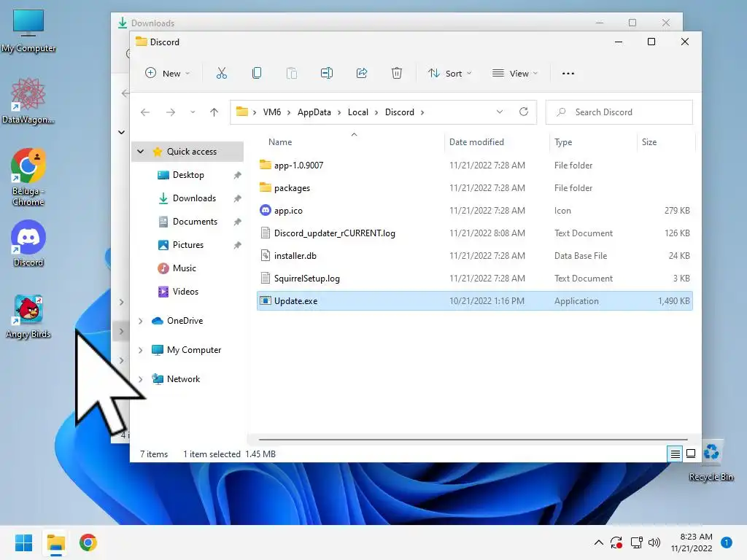Click the Search Discord field
The image size is (747, 560).
(619, 112)
